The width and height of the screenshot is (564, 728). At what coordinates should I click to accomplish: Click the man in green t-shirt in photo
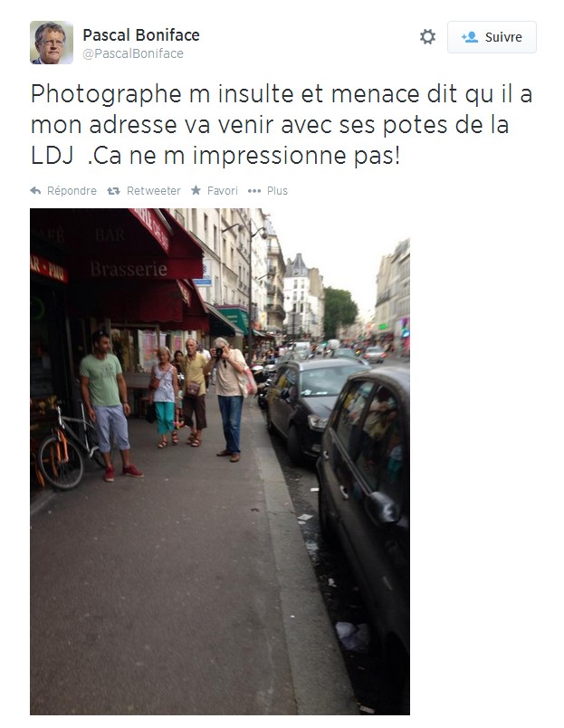[110, 407]
